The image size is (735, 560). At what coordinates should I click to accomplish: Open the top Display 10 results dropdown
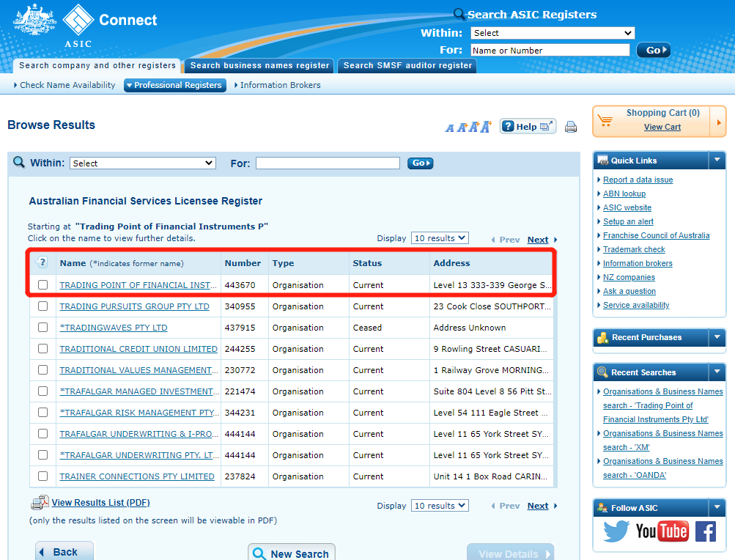pyautogui.click(x=440, y=238)
